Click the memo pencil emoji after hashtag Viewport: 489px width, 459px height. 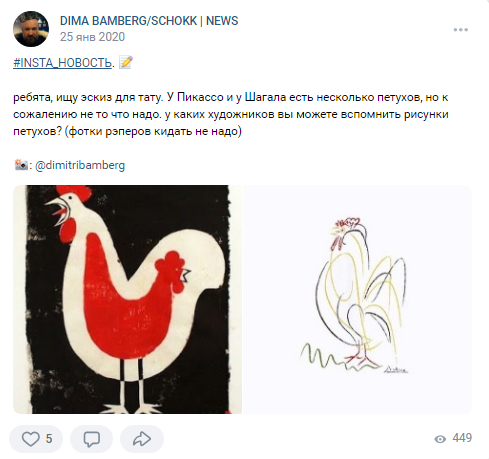[126, 62]
